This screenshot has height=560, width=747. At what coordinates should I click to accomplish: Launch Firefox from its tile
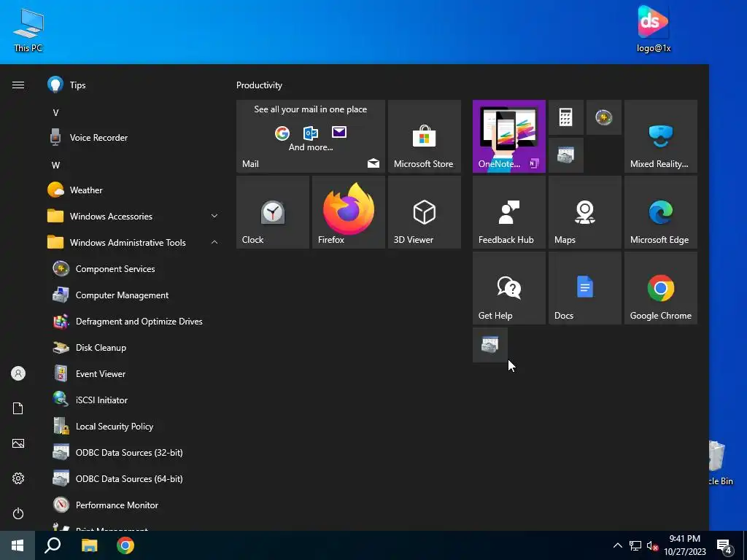[x=348, y=212]
